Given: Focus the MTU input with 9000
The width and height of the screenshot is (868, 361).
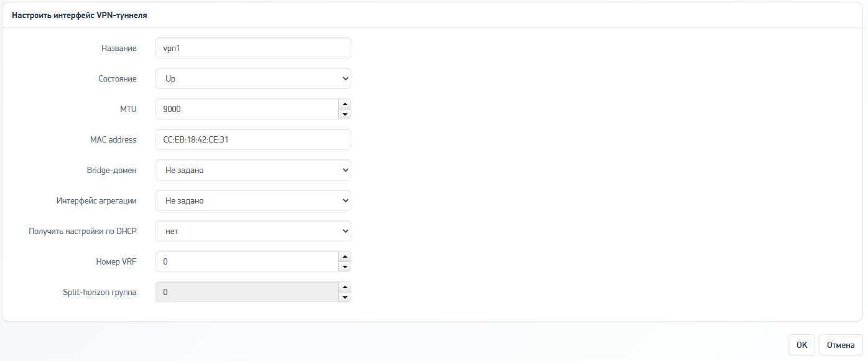Looking at the screenshot, I should [x=246, y=109].
